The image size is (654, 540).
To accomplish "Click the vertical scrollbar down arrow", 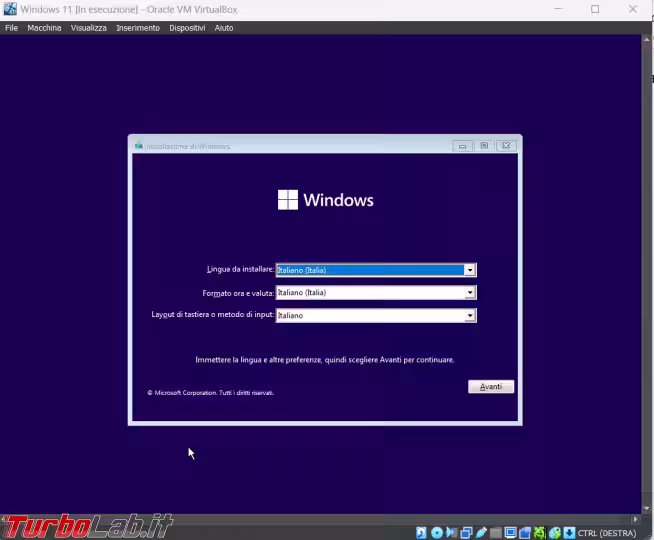I will tap(646, 508).
